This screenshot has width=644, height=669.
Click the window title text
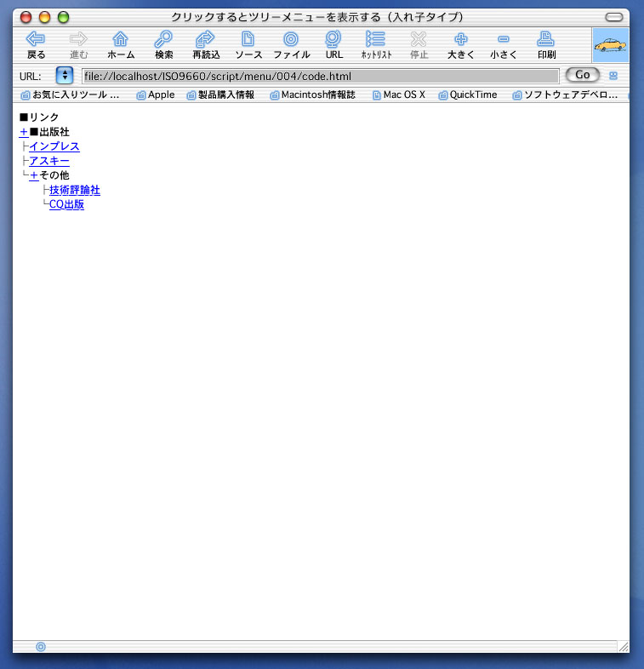317,17
